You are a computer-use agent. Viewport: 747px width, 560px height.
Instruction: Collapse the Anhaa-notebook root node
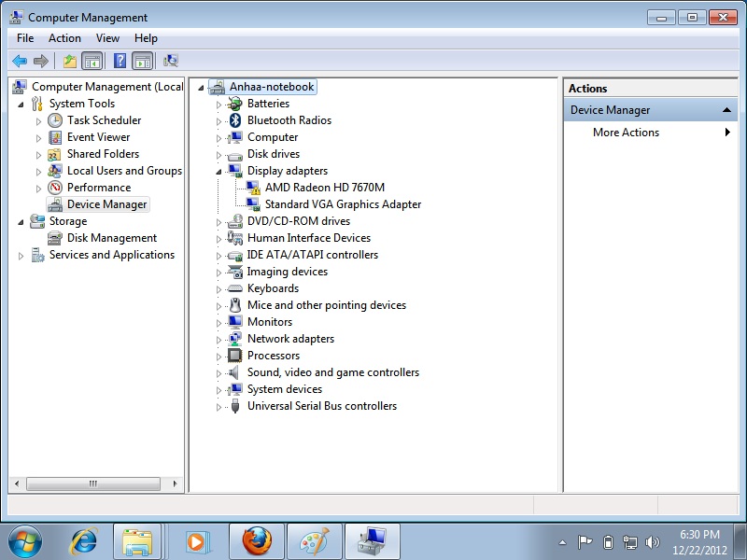[x=201, y=88]
